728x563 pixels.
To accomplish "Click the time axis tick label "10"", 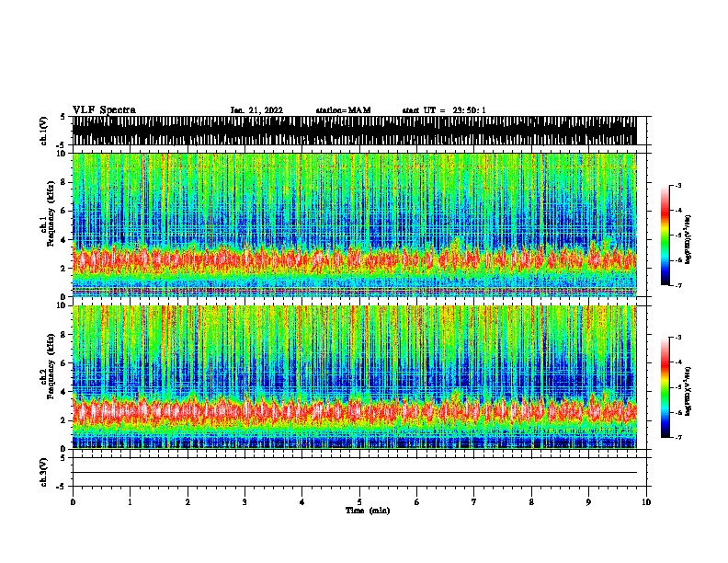I will tap(646, 502).
